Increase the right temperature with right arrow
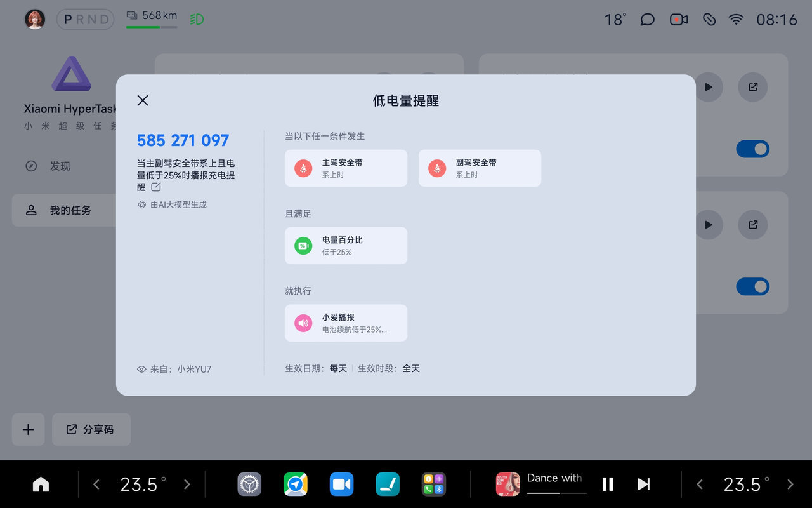Screen dimensions: 812x508 (790, 485)
